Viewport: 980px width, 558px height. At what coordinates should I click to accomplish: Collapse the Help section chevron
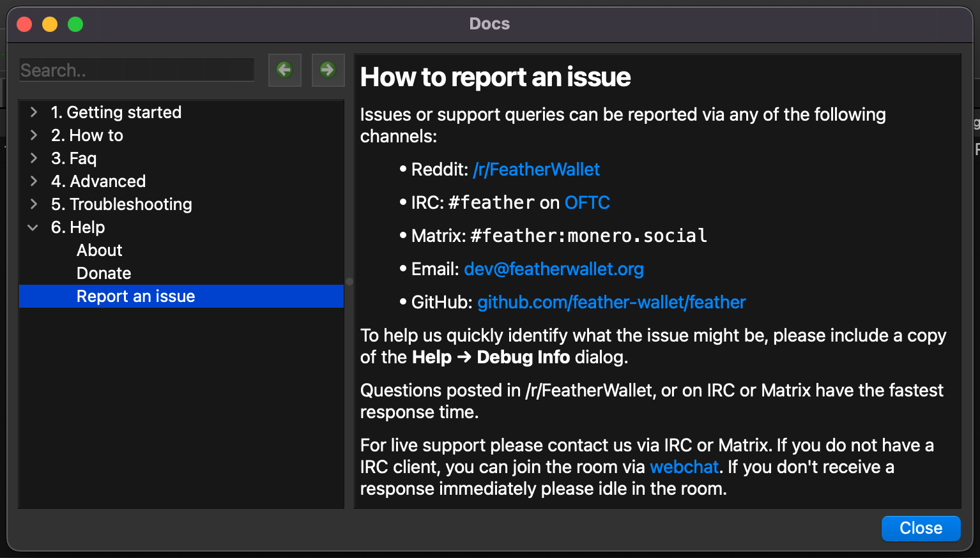33,227
